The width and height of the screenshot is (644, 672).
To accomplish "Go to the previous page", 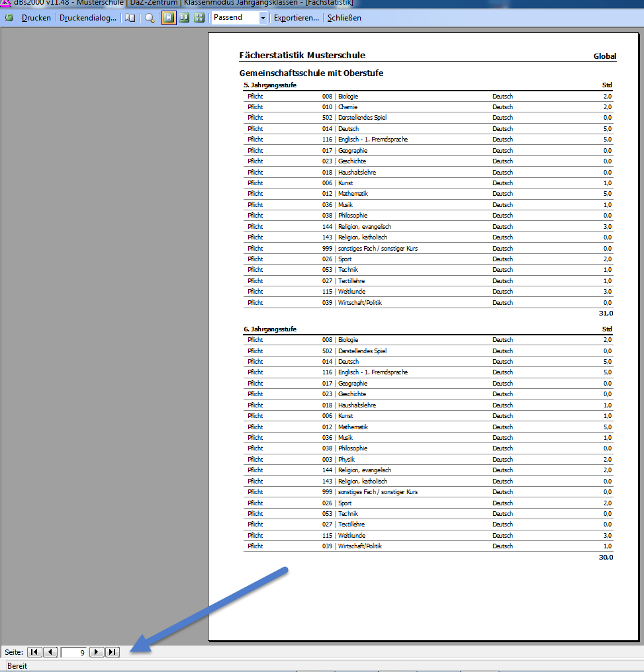I will [50, 652].
